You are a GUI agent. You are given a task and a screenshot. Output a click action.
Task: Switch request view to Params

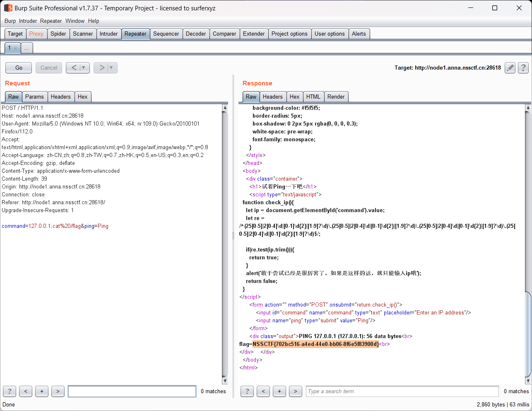tap(34, 97)
